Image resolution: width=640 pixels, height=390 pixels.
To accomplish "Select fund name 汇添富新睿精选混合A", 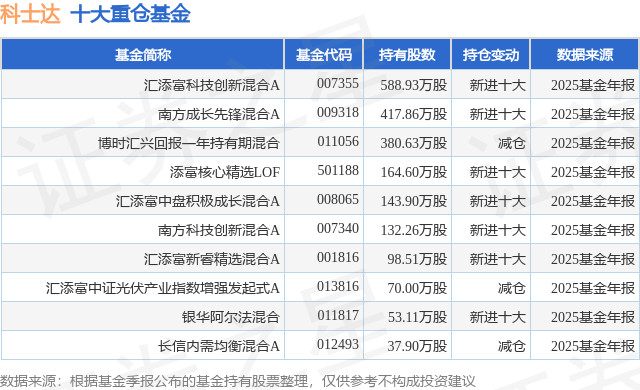I will tap(211, 259).
